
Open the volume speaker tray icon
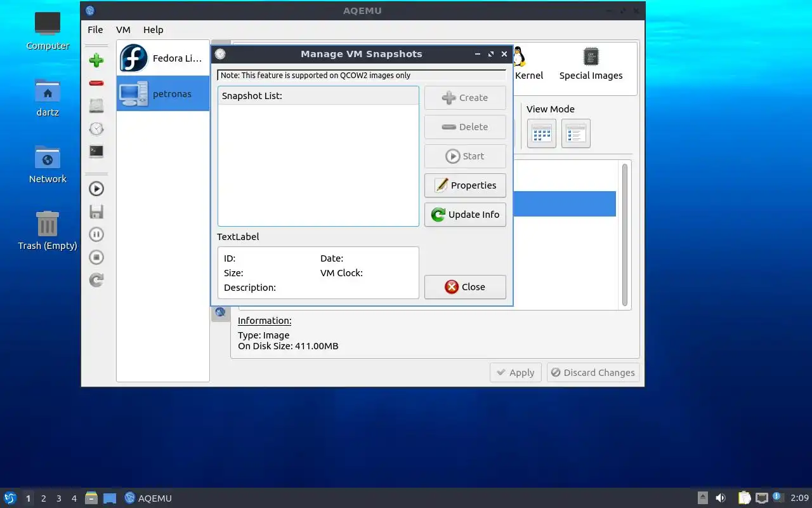point(721,498)
